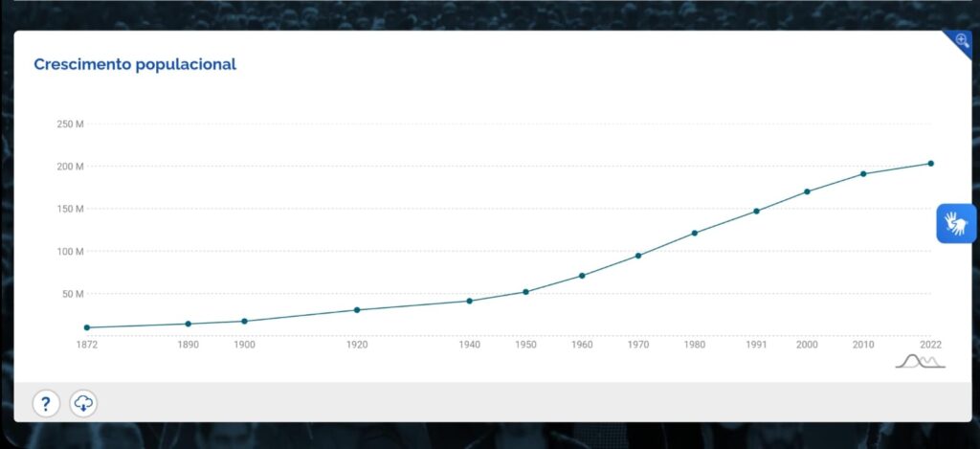Click the 1980 data point on line
The height and width of the screenshot is (449, 980).
695,233
